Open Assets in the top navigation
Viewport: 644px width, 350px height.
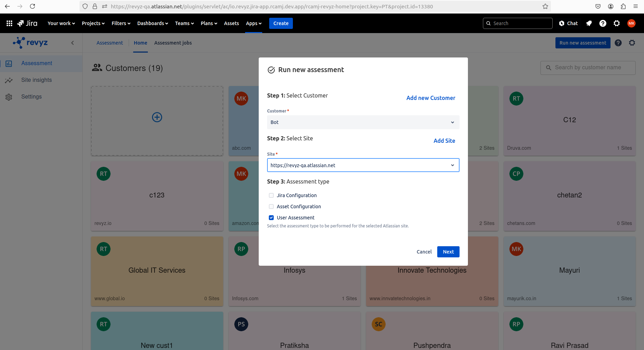(x=232, y=23)
